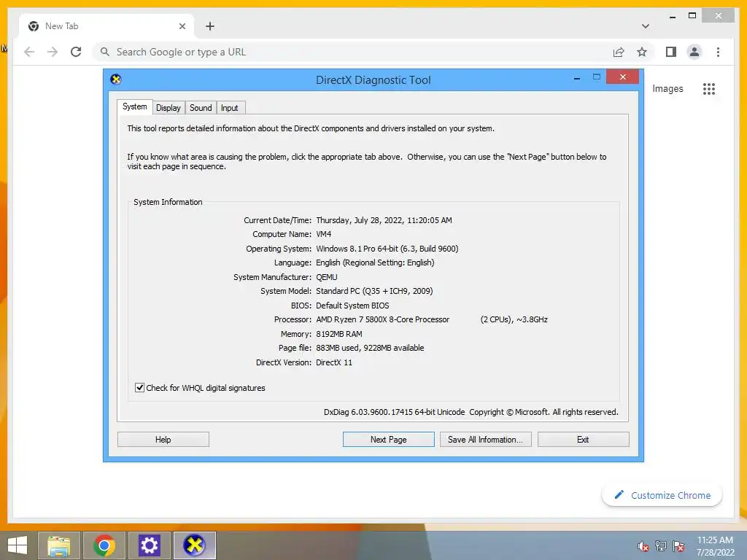The image size is (747, 560).
Task: Click the BIOS value Default System BIOS
Action: tap(352, 306)
